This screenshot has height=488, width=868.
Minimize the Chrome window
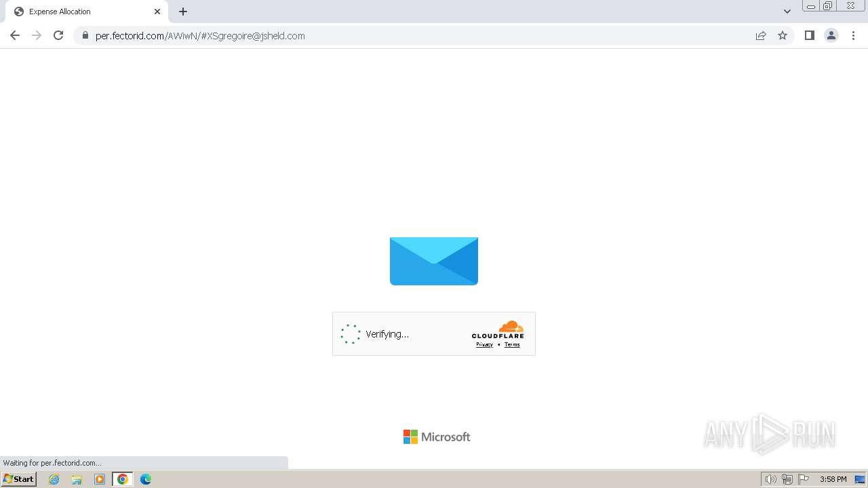(x=810, y=6)
